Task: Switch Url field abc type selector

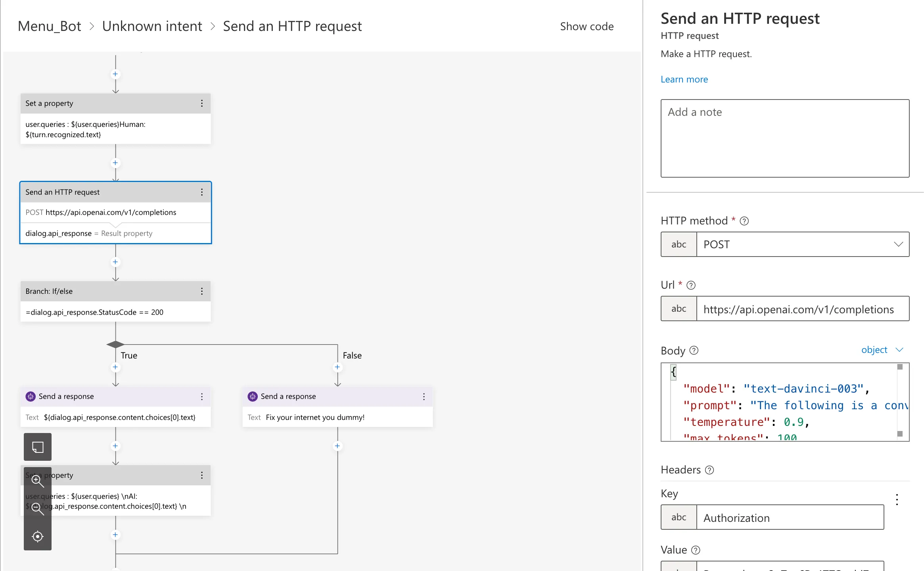Action: click(679, 308)
